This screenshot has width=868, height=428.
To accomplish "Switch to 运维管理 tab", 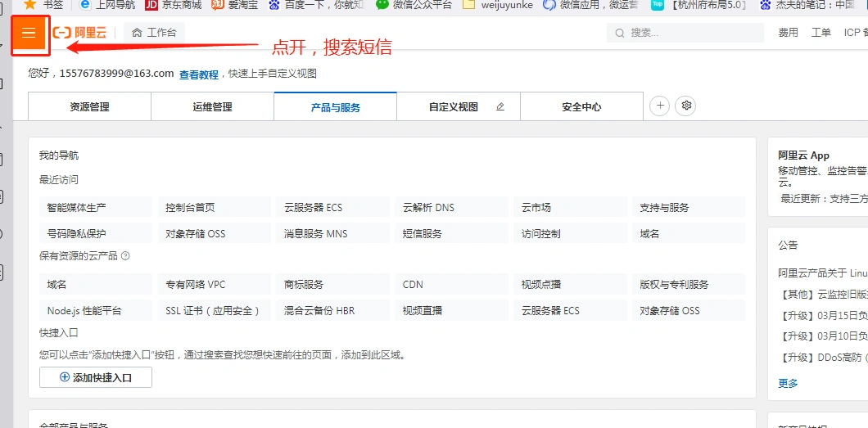I will point(213,106).
